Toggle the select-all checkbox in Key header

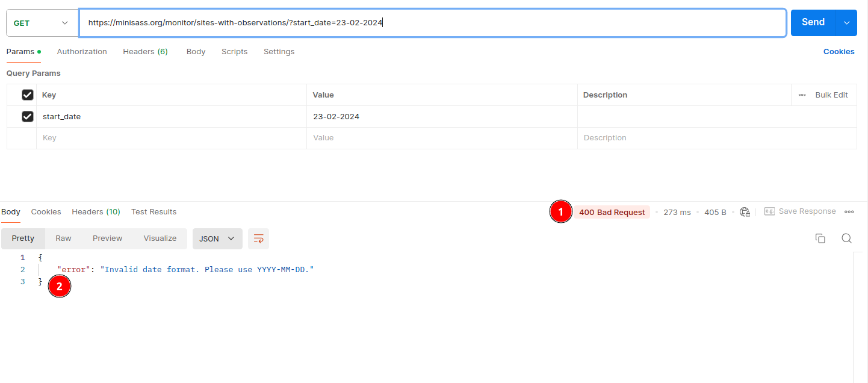point(27,95)
